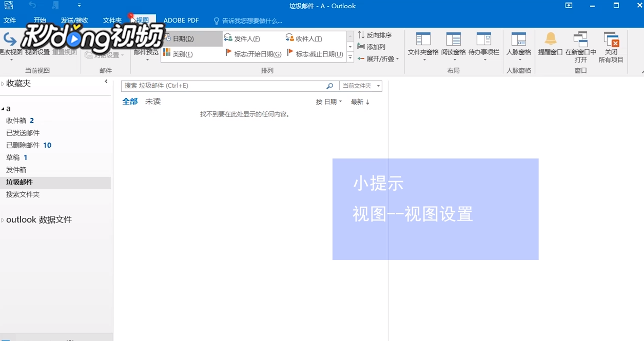Open quick access toolbar customize arrow
The width and height of the screenshot is (644, 341).
click(80, 6)
